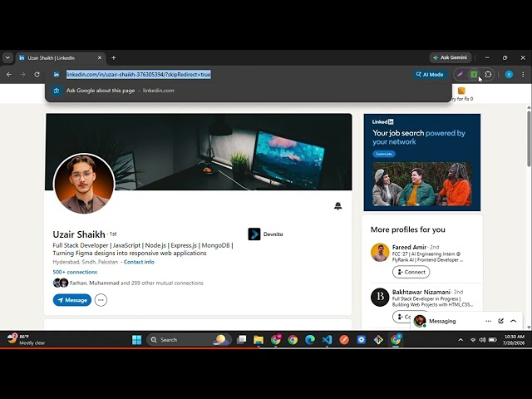Click the Devnito company logo
The width and height of the screenshot is (532, 399).
tap(254, 234)
